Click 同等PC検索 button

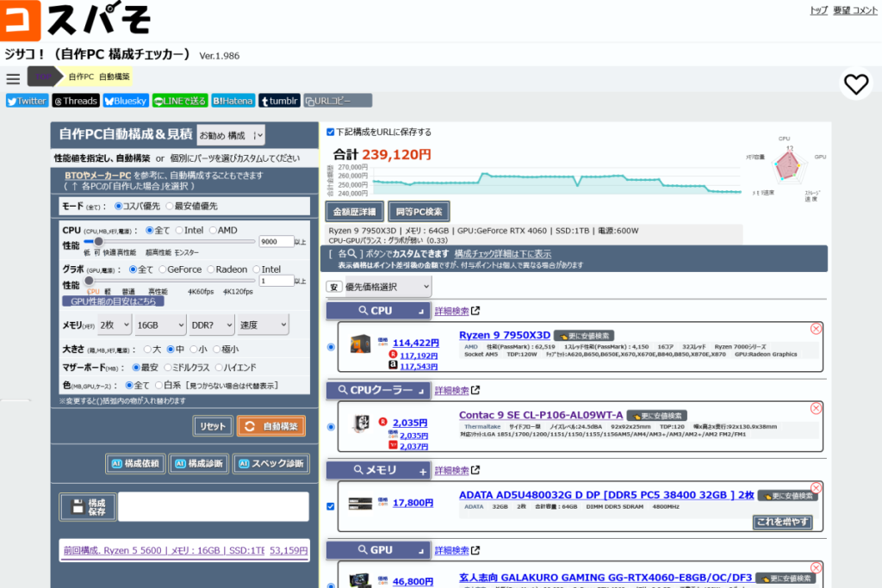pos(419,212)
